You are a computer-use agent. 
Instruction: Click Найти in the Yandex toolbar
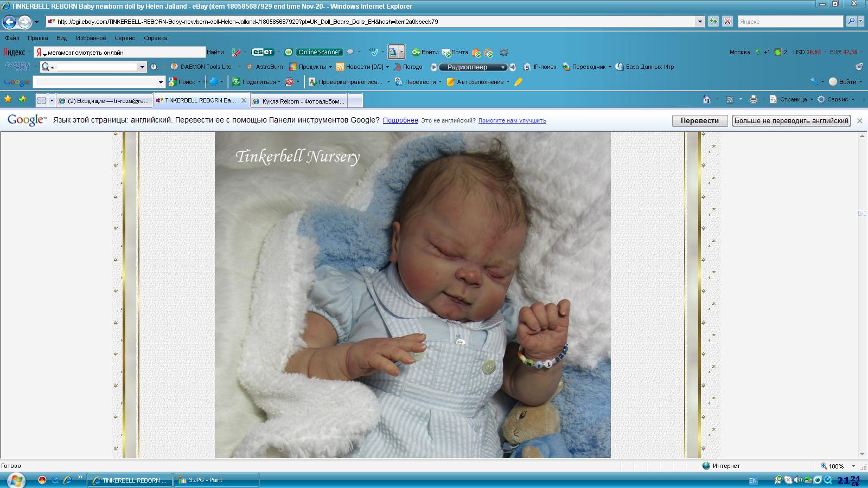[x=215, y=52]
